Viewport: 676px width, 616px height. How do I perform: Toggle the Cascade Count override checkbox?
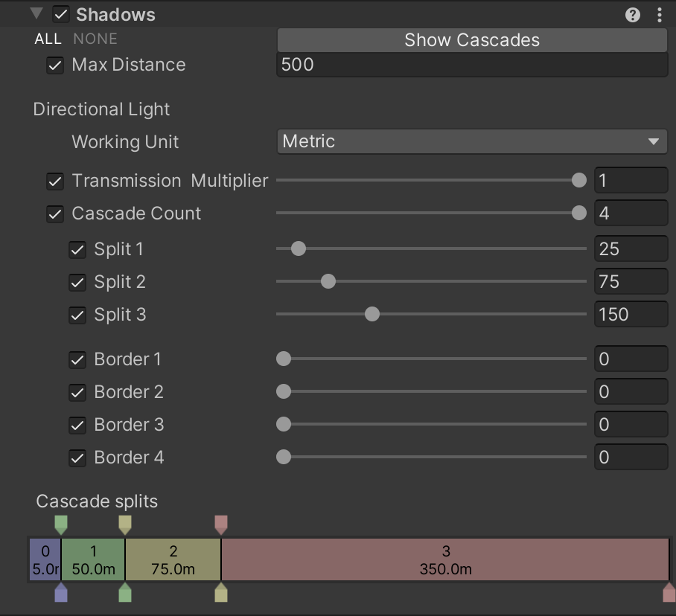(x=55, y=214)
